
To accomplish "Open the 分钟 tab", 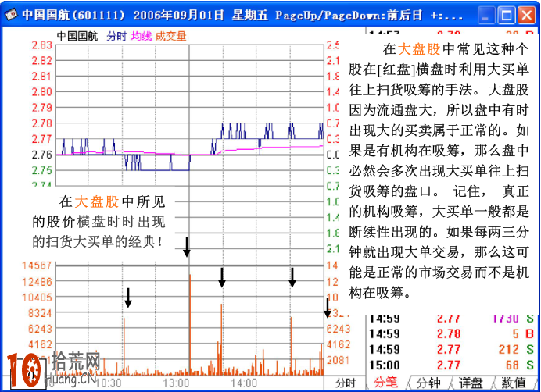I will pos(428,383).
